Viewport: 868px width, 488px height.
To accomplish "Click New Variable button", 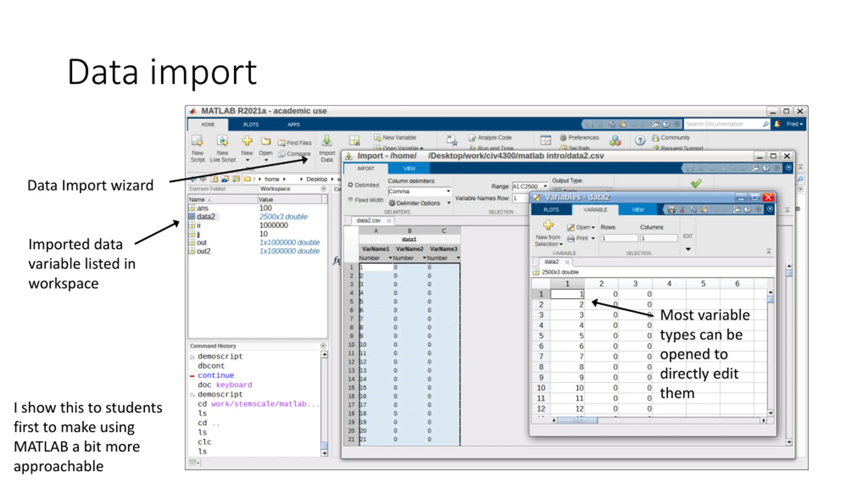I will click(x=395, y=138).
